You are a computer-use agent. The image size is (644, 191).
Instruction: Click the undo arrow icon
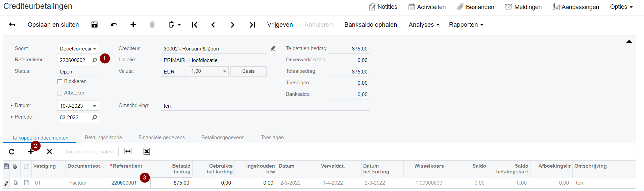click(114, 24)
